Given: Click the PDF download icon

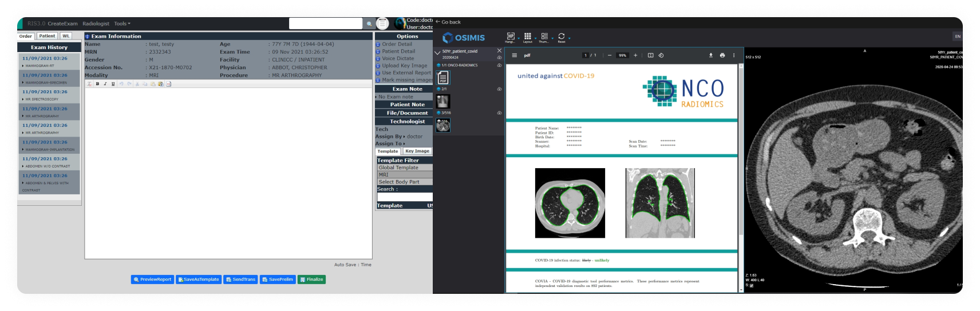Looking at the screenshot, I should point(710,55).
